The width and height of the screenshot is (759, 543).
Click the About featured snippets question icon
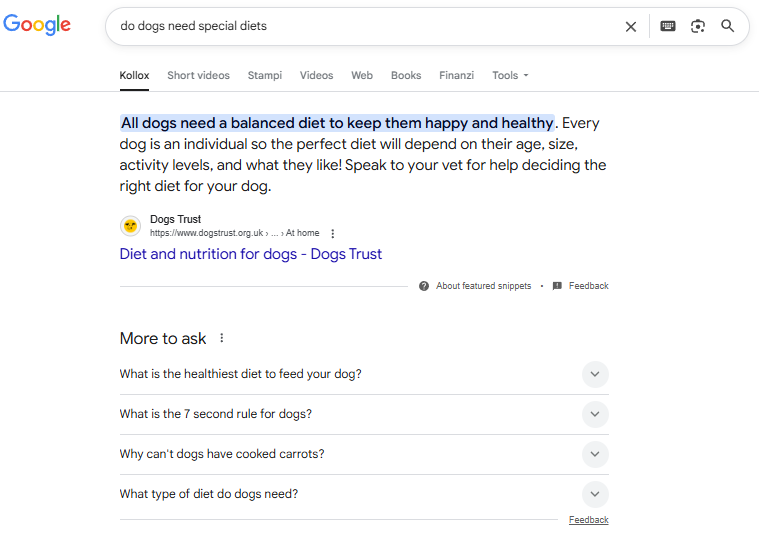click(x=424, y=286)
